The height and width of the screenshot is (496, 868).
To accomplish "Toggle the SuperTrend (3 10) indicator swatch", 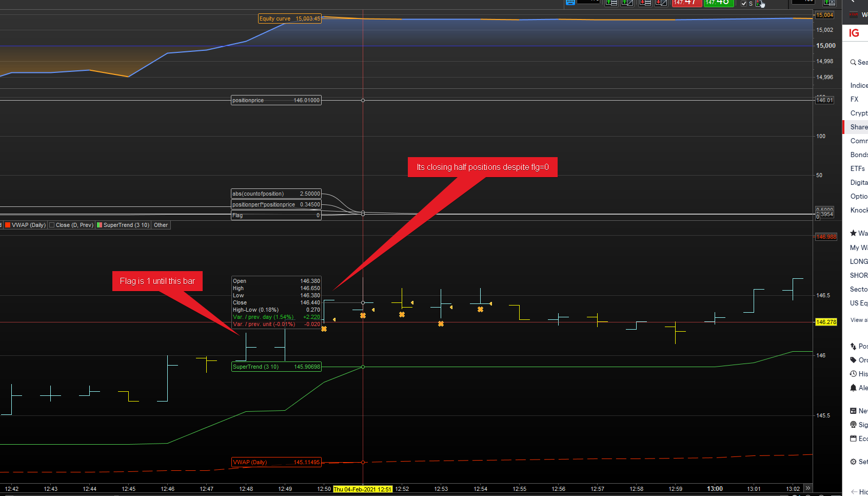I will (100, 225).
